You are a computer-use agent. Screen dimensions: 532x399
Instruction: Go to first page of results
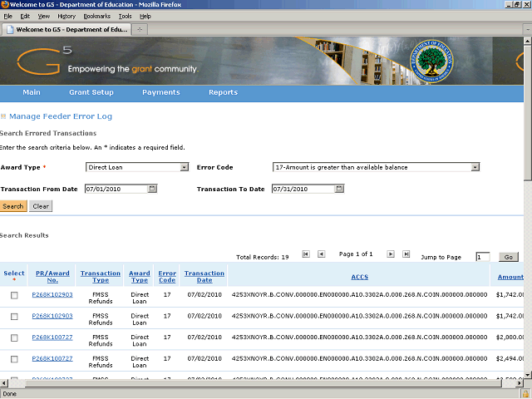tap(307, 254)
